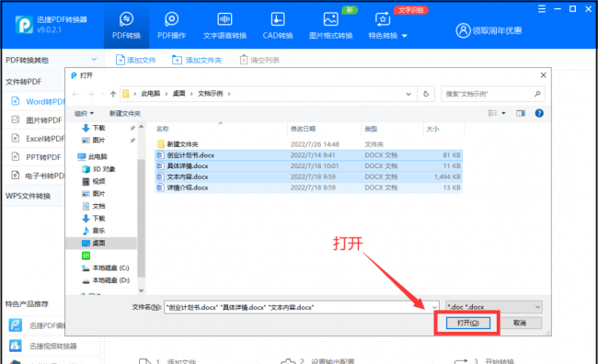Screen dimensions: 598x364
Task: Click the 领取周年优惠 account link
Action: pos(489,30)
